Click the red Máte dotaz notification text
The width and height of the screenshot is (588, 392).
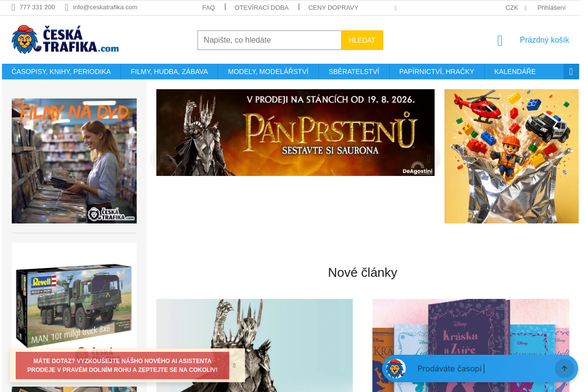click(122, 366)
